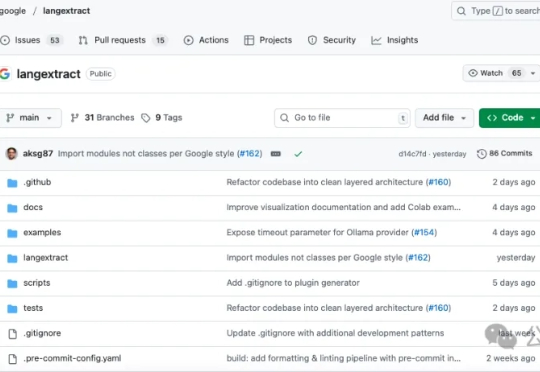Click the folder icon beside the langextract folder
This screenshot has height=372, width=540.
12,258
